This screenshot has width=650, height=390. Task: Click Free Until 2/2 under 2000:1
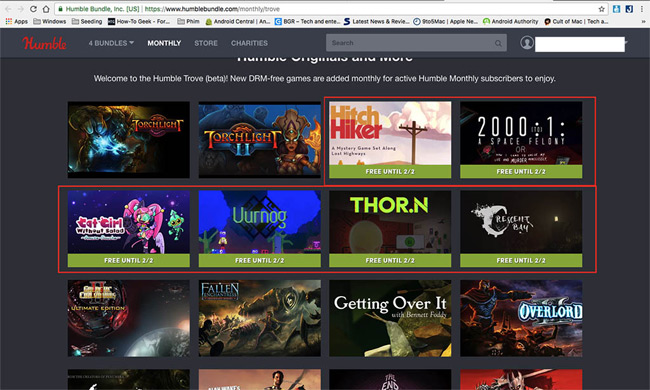point(521,172)
